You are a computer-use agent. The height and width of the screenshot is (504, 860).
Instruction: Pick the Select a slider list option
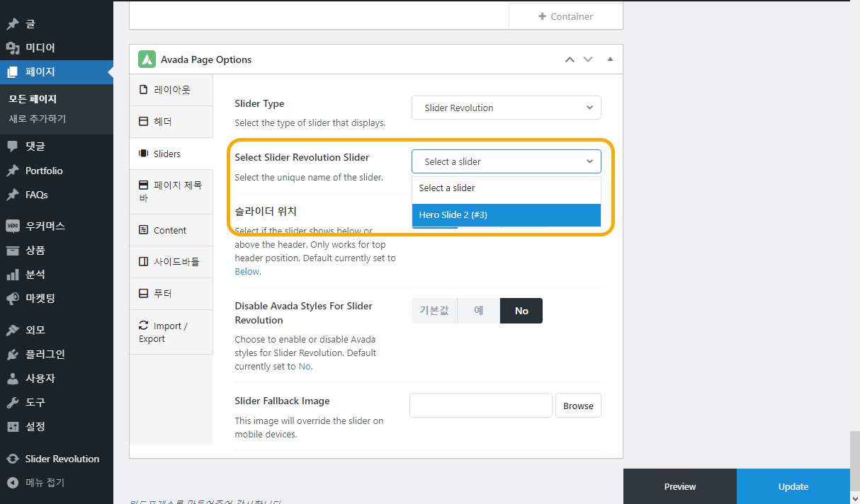click(x=507, y=188)
